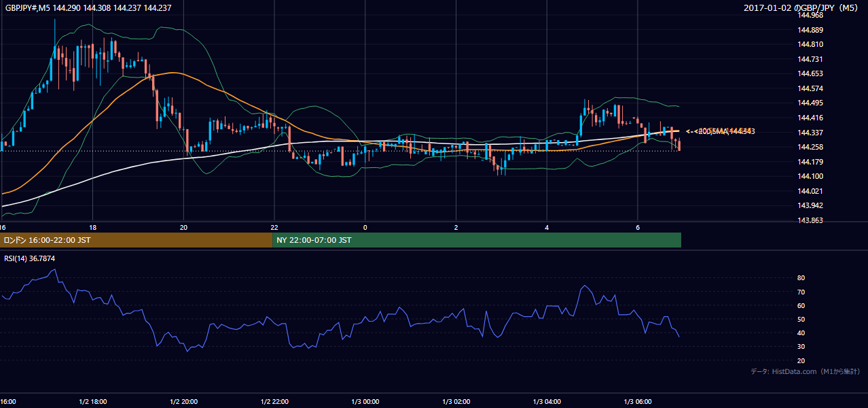Click RSI scale value 40
The image size is (868, 408).
pos(801,333)
